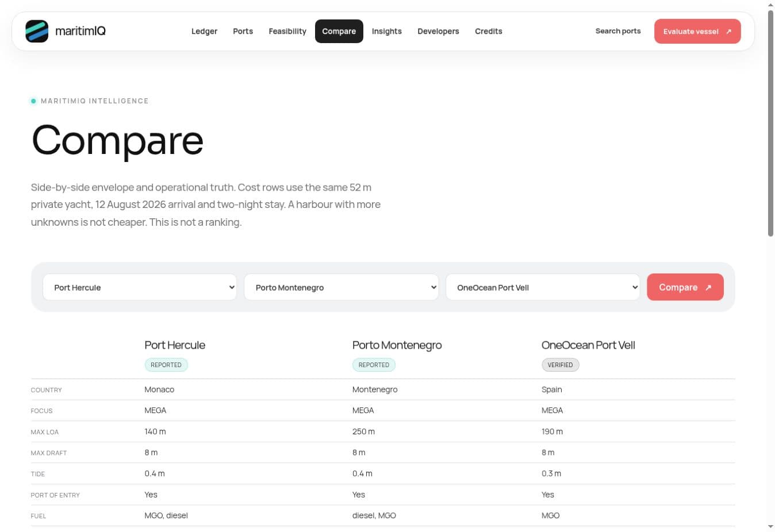Select the Spain country cell
775x532 pixels.
coord(551,390)
